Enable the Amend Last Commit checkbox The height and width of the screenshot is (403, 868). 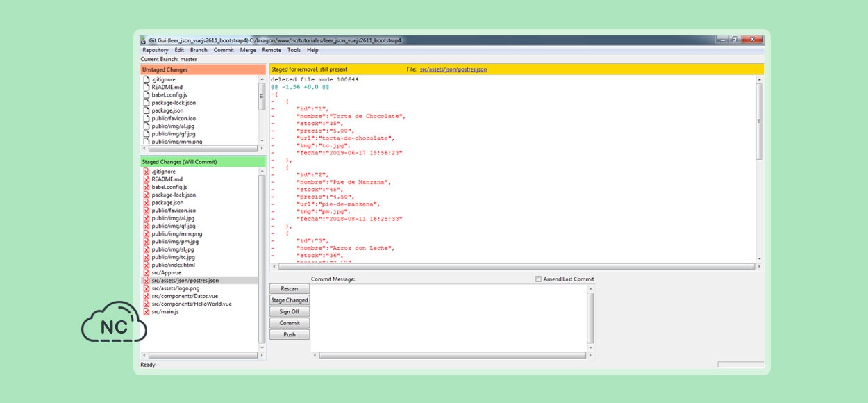[x=538, y=279]
